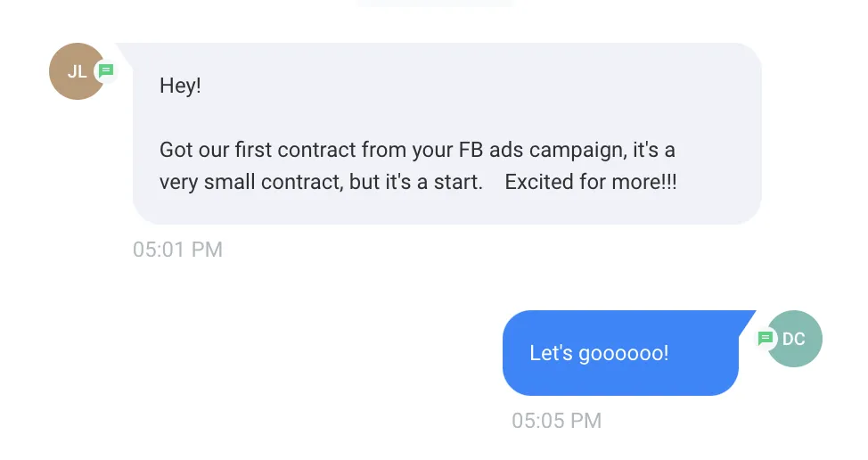Click the DC sender avatar

795,339
